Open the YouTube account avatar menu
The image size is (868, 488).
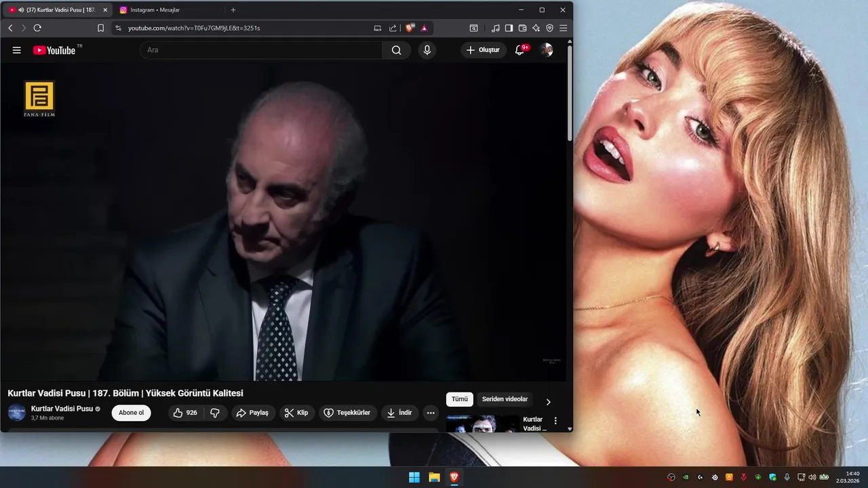[546, 50]
